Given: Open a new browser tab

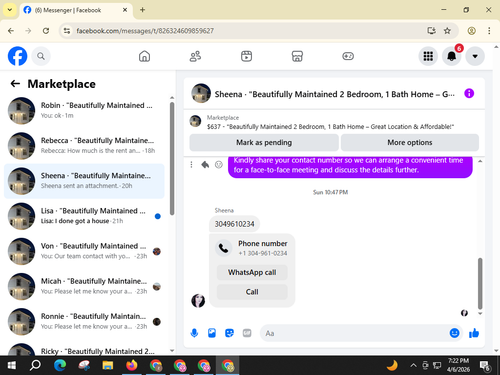Looking at the screenshot, I should click(142, 10).
